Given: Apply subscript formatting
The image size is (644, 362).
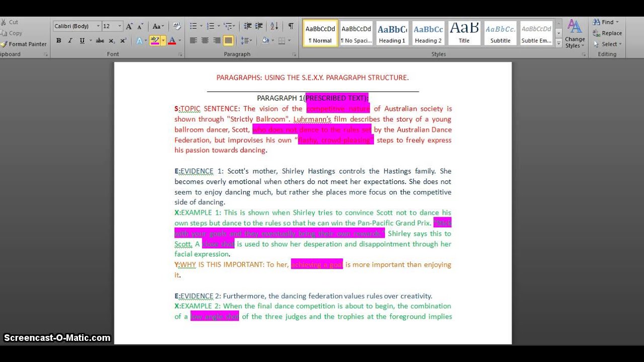Looking at the screenshot, I should tap(112, 41).
